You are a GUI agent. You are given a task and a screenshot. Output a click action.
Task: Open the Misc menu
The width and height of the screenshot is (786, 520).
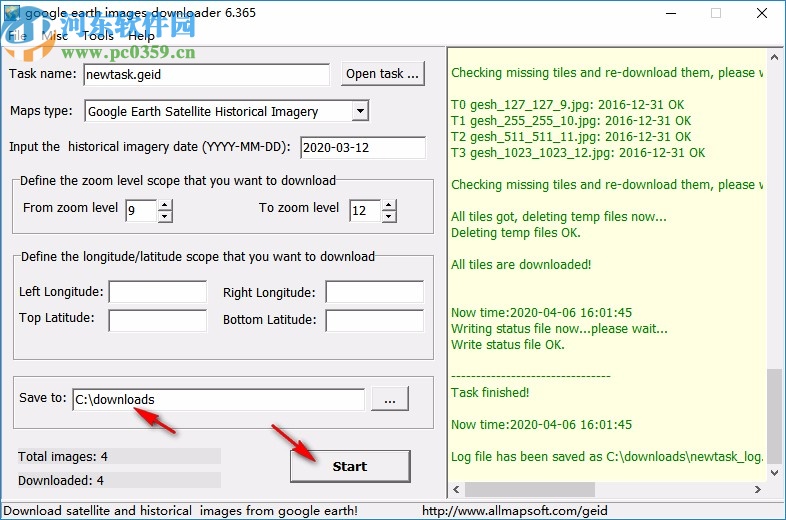55,36
